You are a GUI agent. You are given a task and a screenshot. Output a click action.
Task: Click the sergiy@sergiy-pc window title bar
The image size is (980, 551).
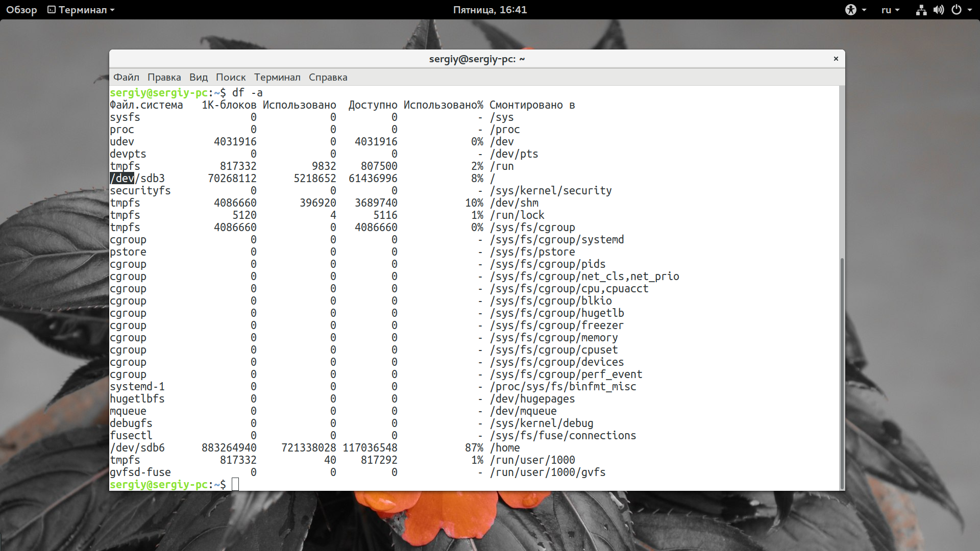(477, 59)
